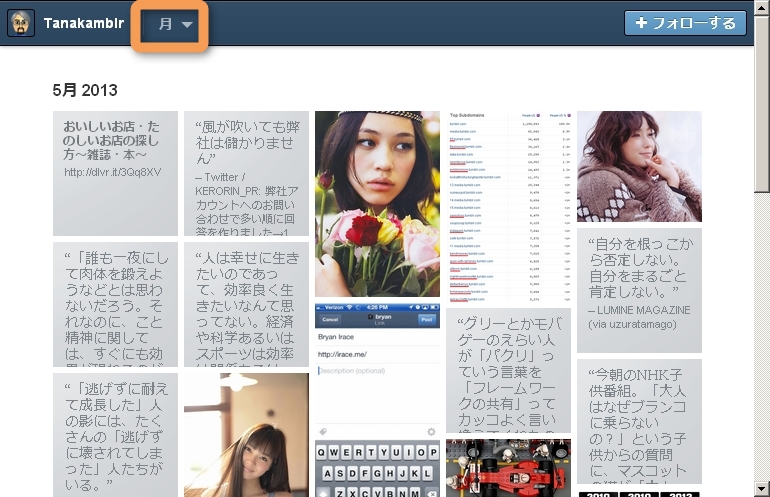Viewport: 770px width, 497px height.
Task: Open the 自分を根っこから否定しない quote tile
Action: [x=639, y=290]
